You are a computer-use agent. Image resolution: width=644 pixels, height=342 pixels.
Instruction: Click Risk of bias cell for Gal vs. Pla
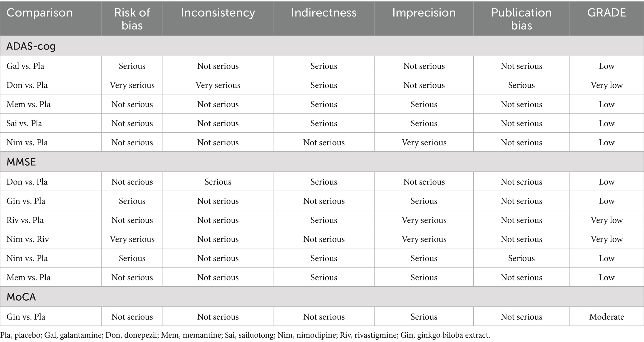click(x=132, y=66)
